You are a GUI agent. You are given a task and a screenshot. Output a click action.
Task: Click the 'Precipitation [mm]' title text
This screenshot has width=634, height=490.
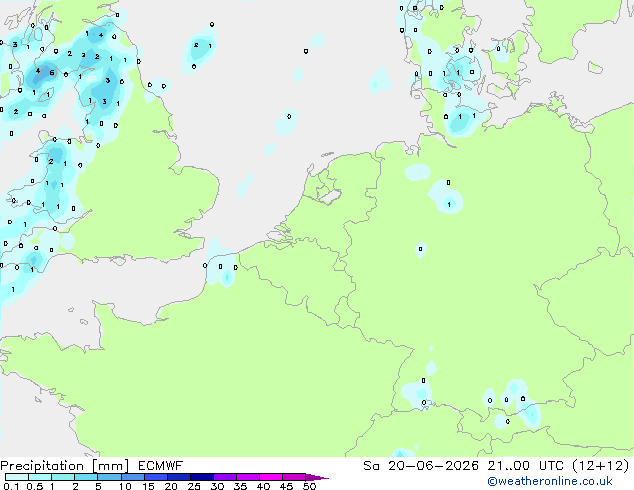click(65, 466)
